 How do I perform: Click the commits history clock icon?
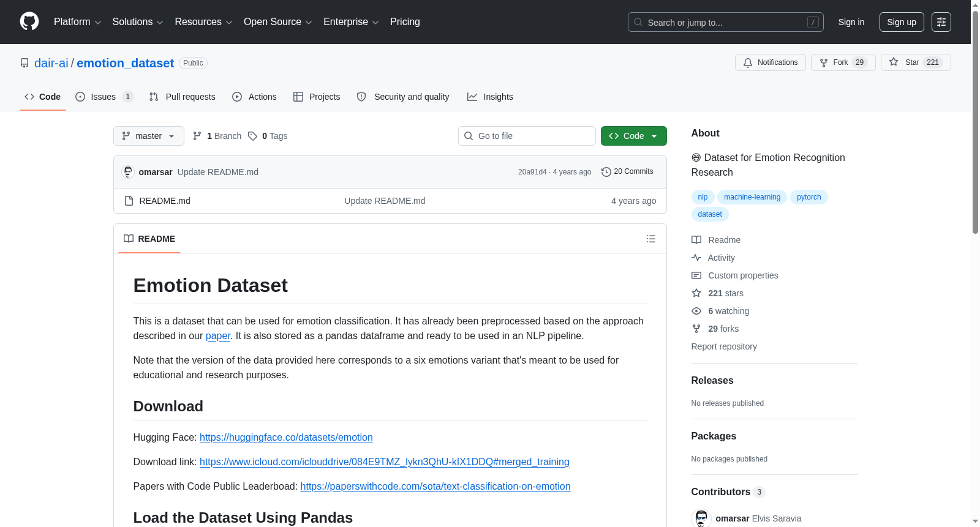coord(606,172)
